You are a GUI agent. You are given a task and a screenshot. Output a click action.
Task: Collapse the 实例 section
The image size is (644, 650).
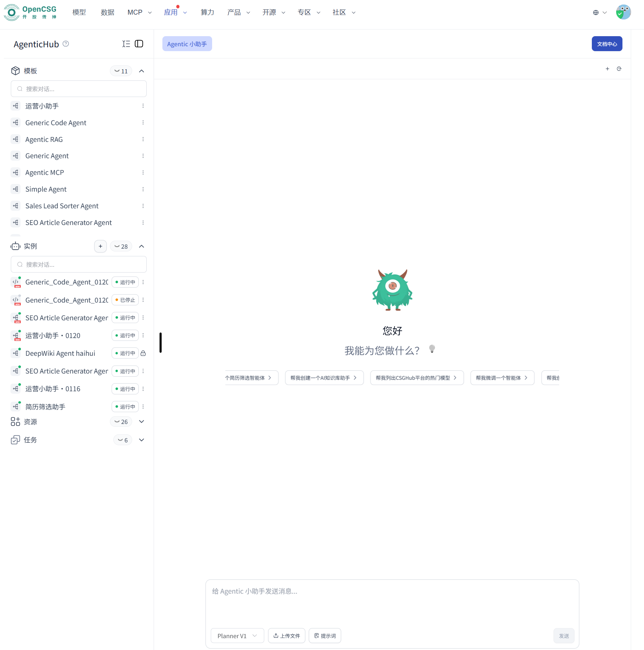tap(142, 246)
